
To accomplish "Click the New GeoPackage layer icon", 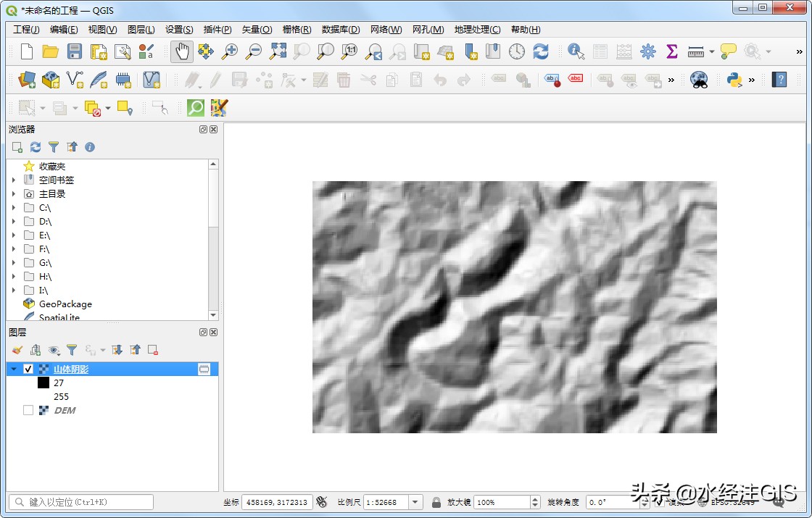I will tap(51, 80).
